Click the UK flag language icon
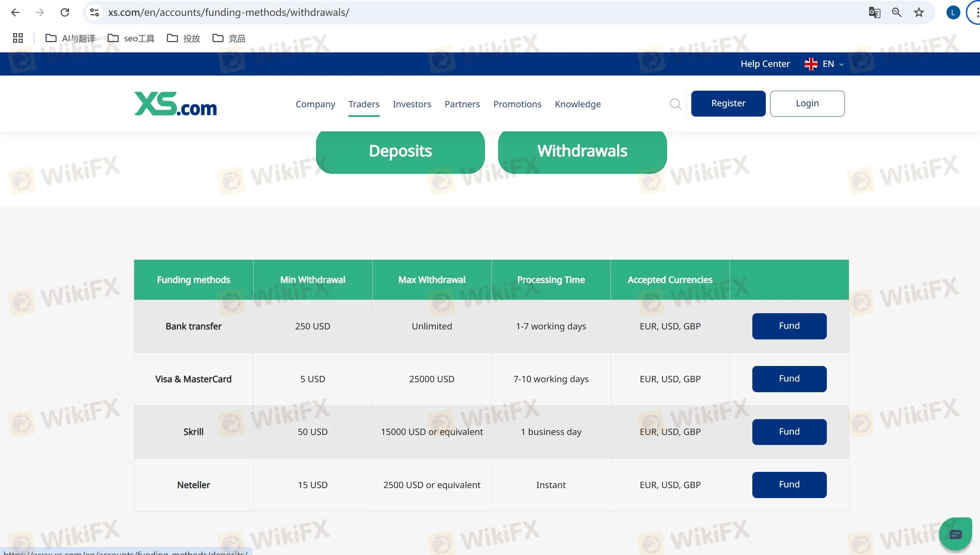The height and width of the screenshot is (555, 980). click(811, 64)
